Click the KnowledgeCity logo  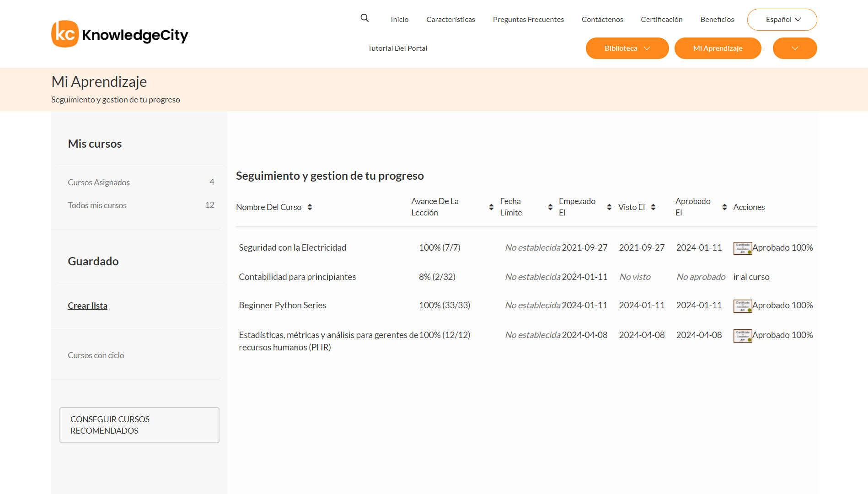pos(120,34)
